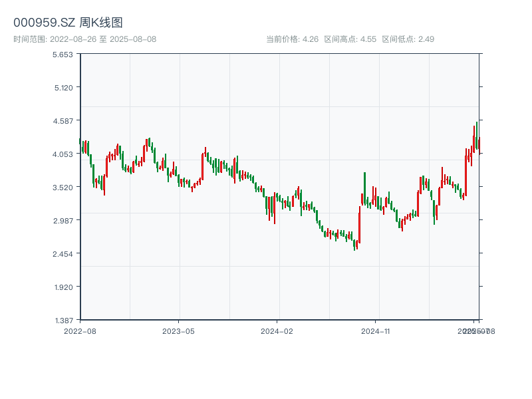
Task: Click the 000959.SZ 周K线图 chart title
Action: (x=68, y=23)
